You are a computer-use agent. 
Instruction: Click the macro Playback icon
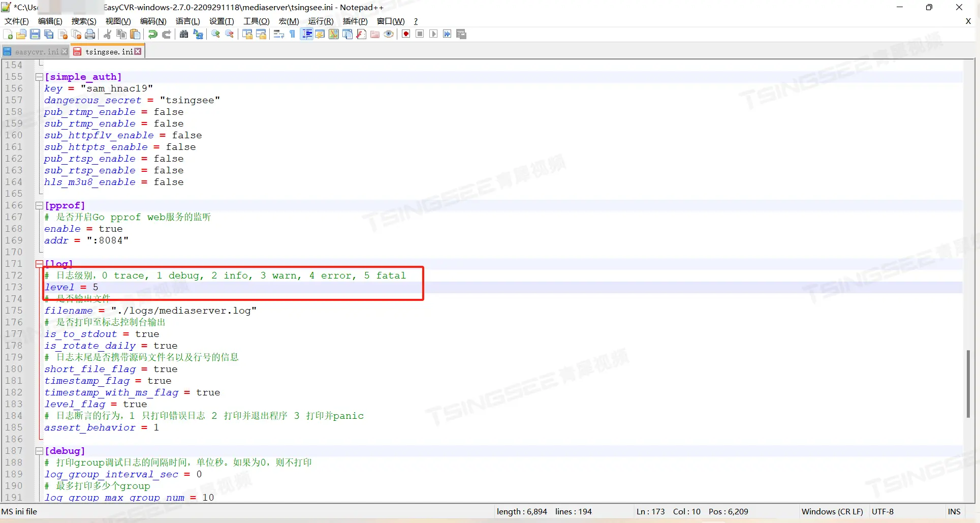point(433,34)
